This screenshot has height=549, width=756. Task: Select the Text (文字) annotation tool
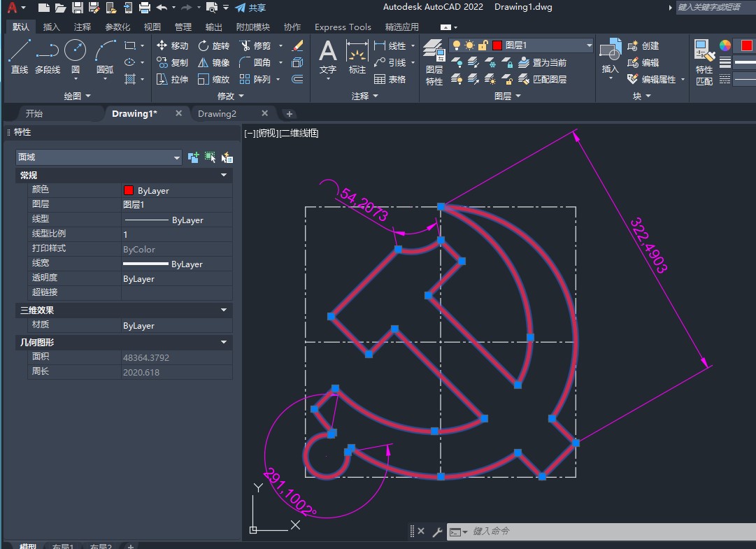[x=328, y=57]
